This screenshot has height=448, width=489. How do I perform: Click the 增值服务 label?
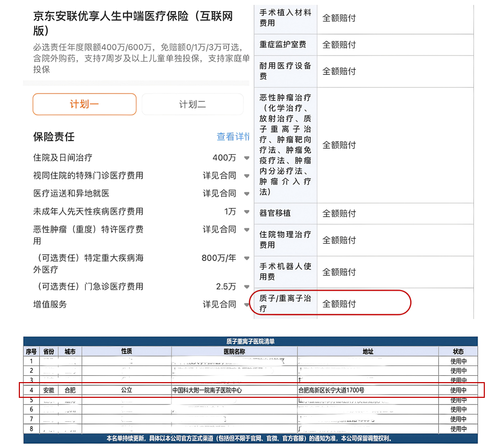point(50,304)
